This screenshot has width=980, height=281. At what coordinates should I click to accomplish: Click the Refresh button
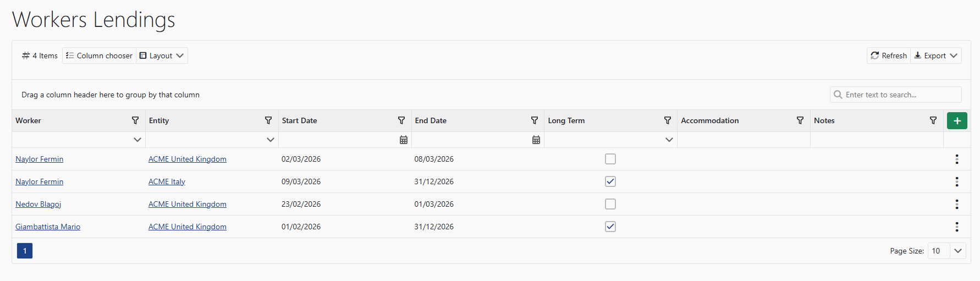pos(889,56)
